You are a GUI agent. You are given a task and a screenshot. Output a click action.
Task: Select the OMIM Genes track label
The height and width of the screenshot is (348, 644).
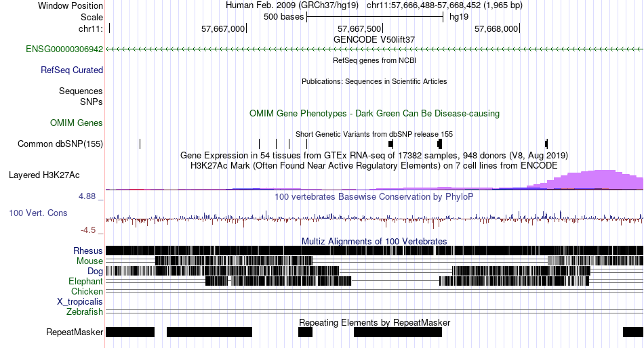pos(77,123)
